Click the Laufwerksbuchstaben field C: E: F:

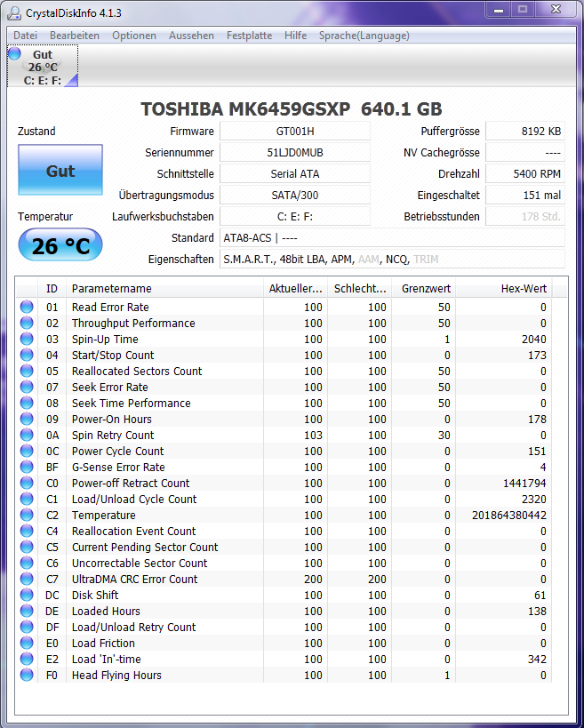pos(295,216)
